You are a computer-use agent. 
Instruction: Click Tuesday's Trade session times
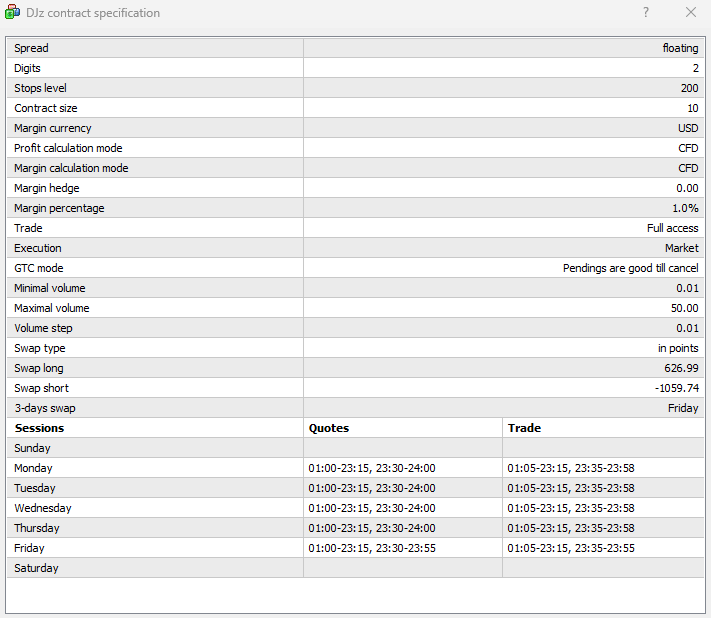click(x=571, y=488)
